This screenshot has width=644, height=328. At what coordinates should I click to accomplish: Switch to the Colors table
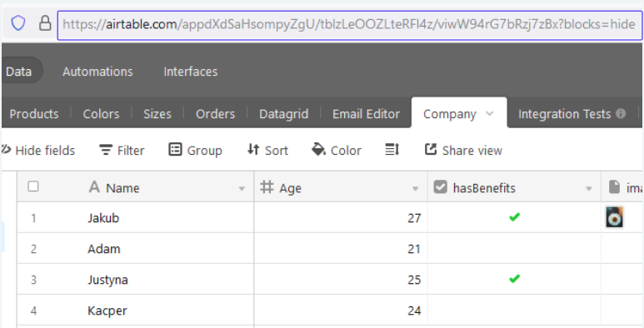[x=101, y=114]
